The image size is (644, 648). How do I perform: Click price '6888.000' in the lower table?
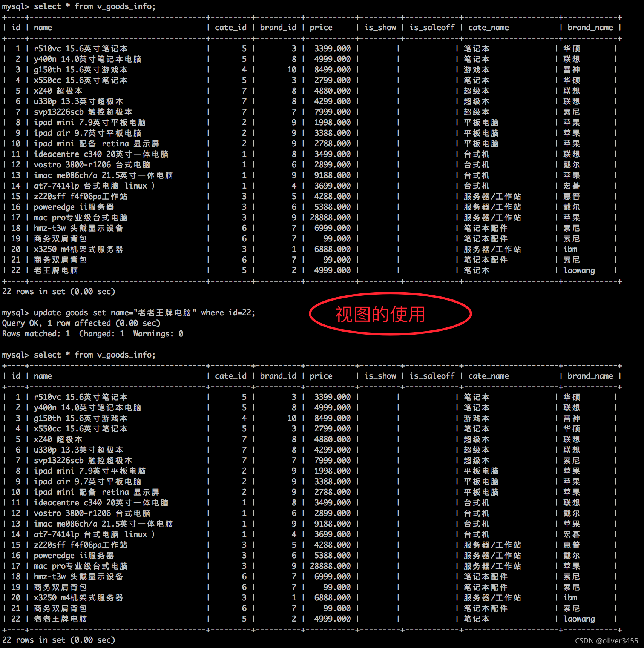coord(333,598)
